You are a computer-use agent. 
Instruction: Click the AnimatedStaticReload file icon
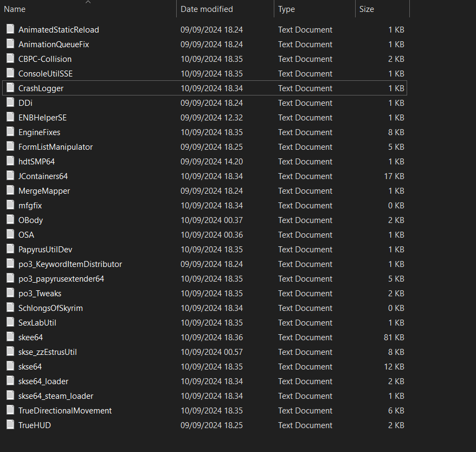[10, 29]
